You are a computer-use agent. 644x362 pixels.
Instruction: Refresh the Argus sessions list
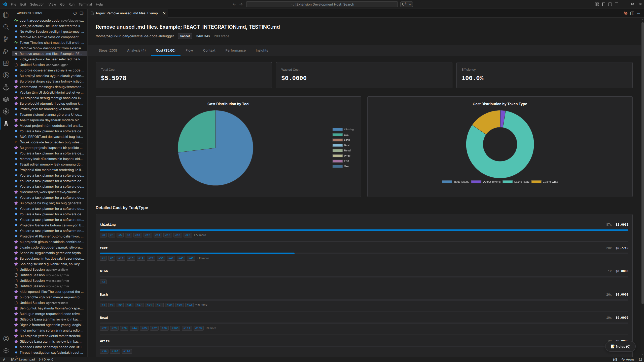(x=75, y=13)
